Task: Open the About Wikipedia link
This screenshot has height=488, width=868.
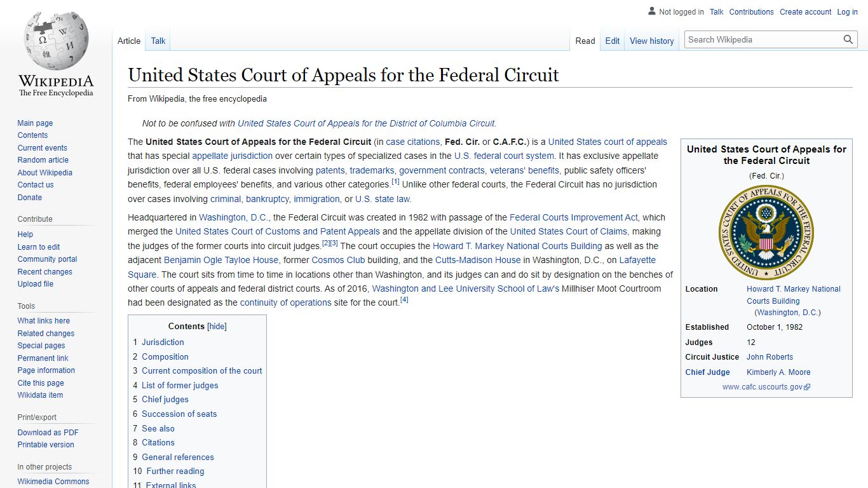Action: click(44, 173)
